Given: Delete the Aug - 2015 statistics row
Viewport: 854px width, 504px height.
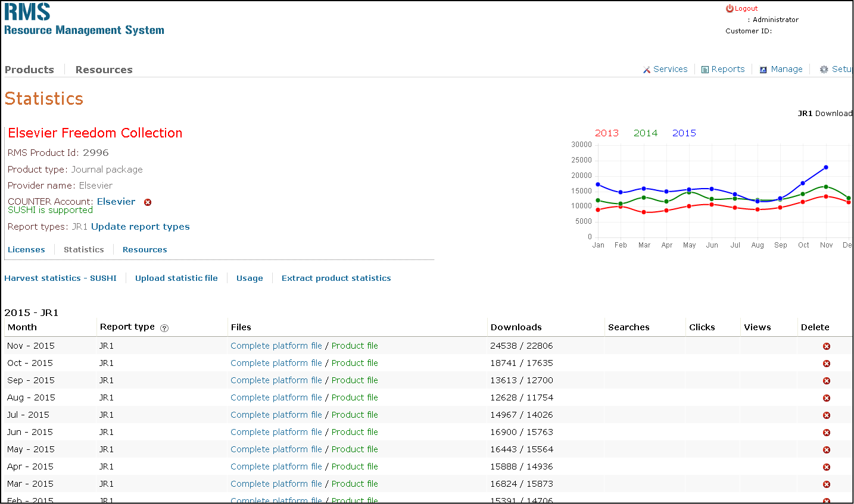Looking at the screenshot, I should (x=827, y=398).
